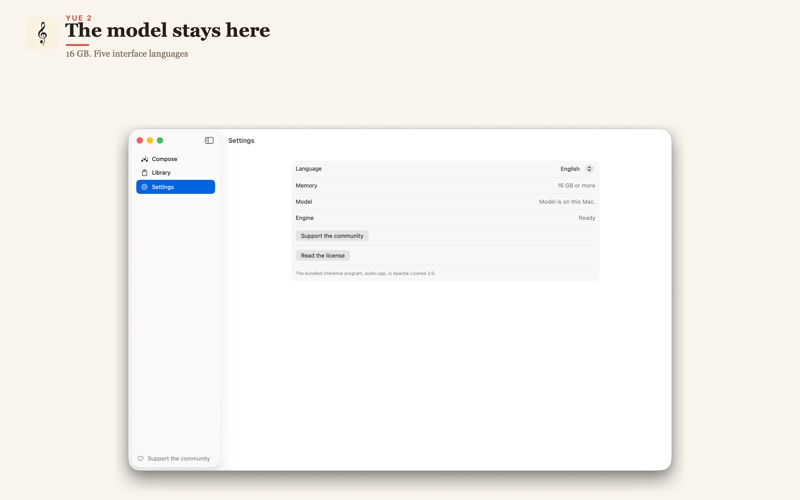Click the 'Memory' row label
This screenshot has width=800, height=500.
click(306, 186)
